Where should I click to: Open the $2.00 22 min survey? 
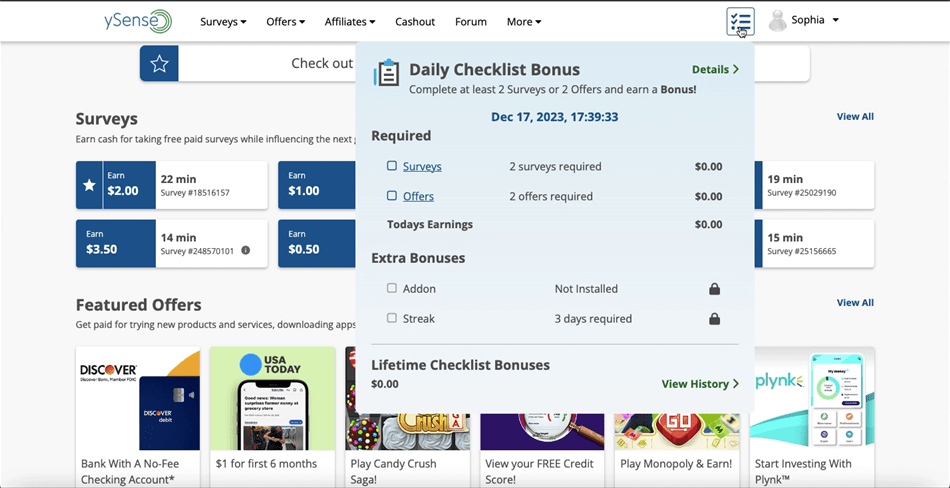[x=171, y=185]
